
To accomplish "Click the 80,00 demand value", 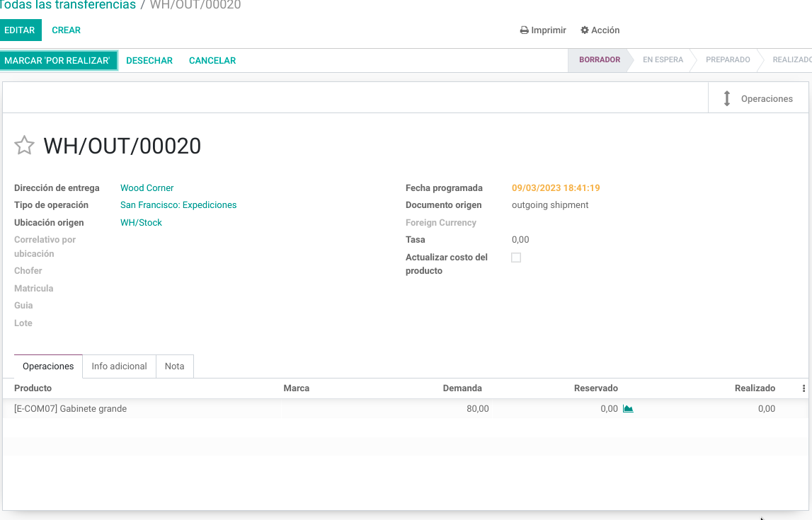I will tap(477, 409).
